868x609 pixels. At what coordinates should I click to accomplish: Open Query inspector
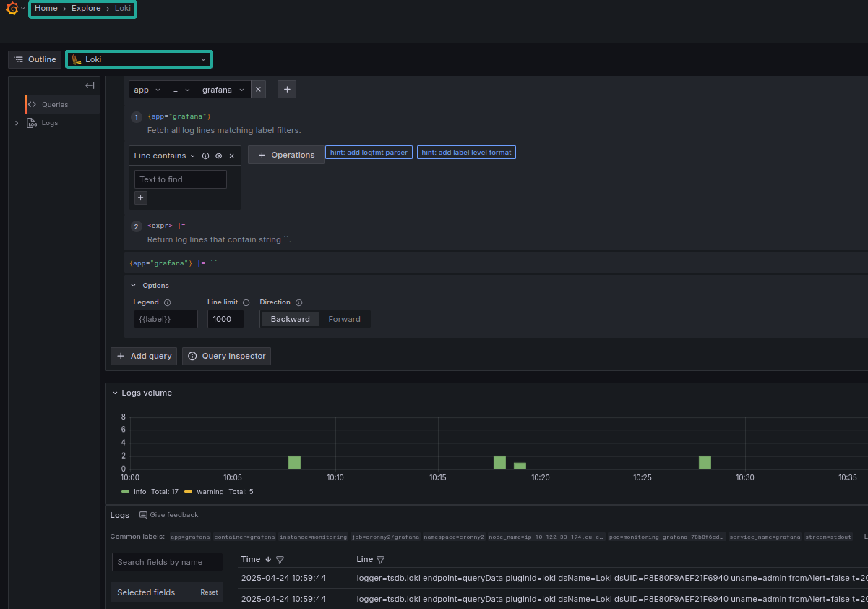coord(227,356)
